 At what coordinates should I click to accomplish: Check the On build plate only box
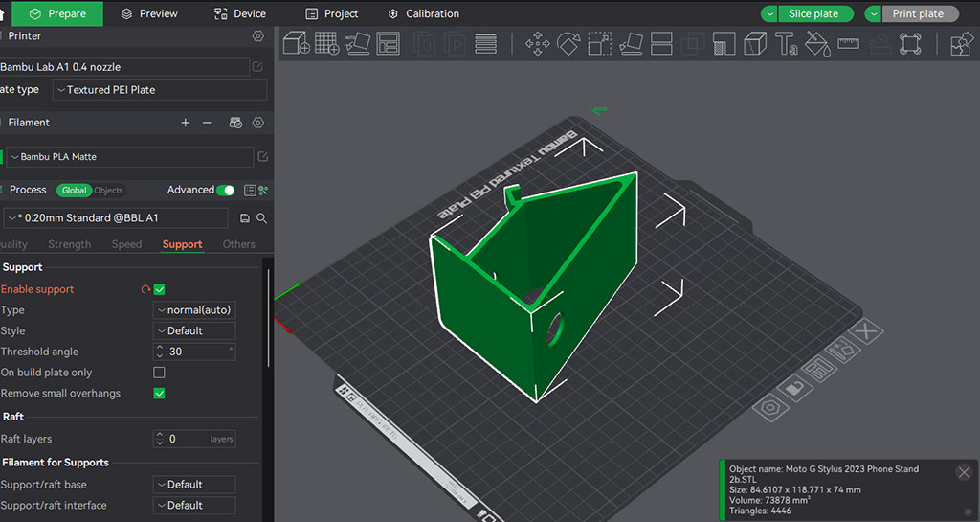pos(160,373)
